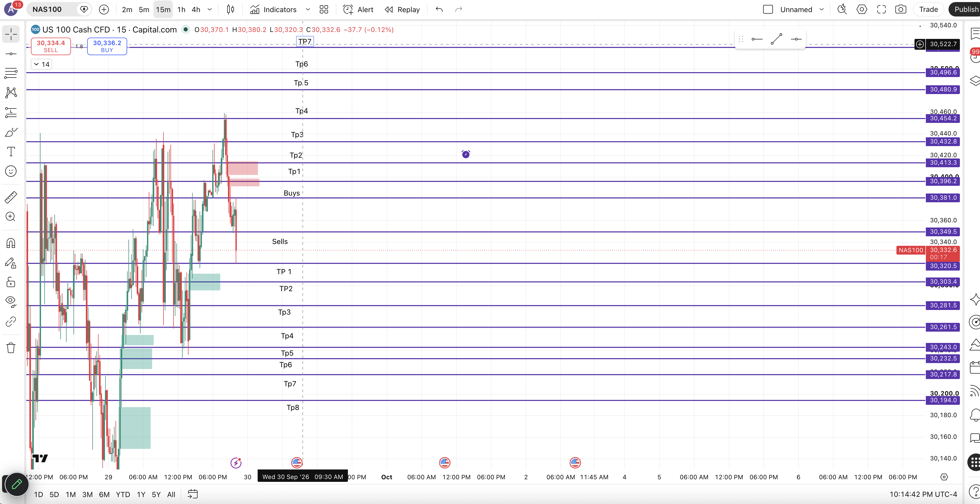
Task: Click the green pencil quick edit button
Action: coord(16,484)
